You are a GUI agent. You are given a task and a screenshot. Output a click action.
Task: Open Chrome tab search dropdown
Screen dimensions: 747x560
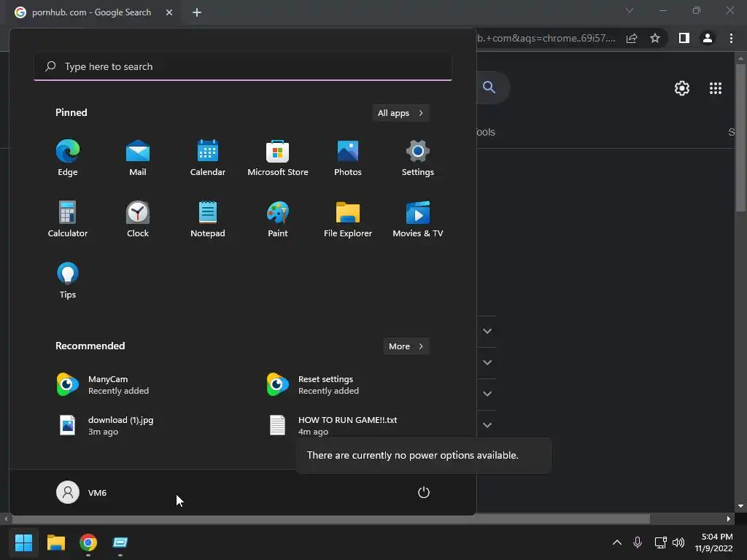(630, 10)
